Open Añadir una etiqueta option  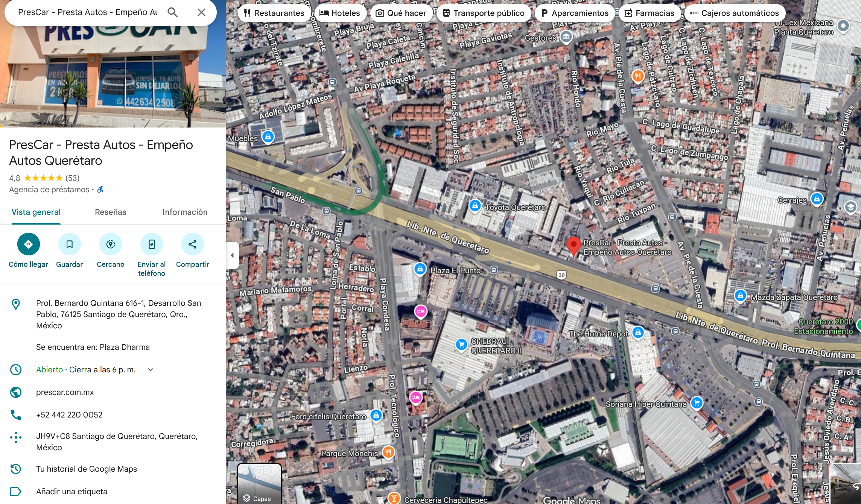[71, 492]
